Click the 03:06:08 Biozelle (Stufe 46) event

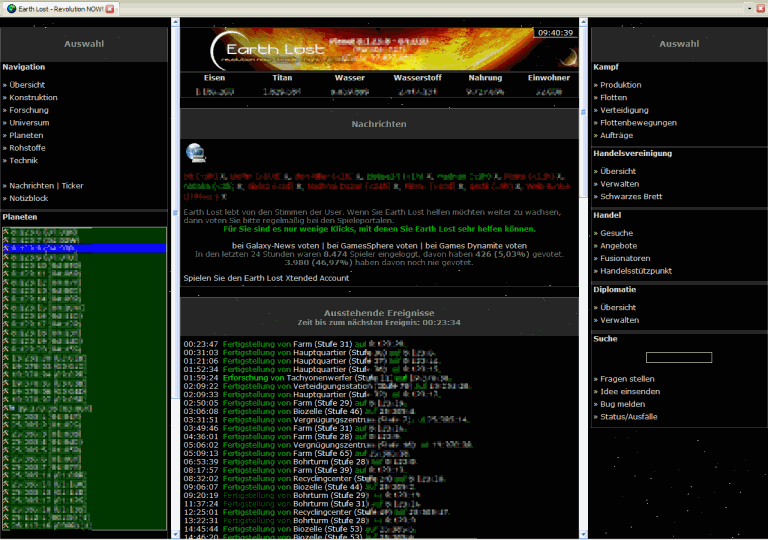click(x=299, y=411)
